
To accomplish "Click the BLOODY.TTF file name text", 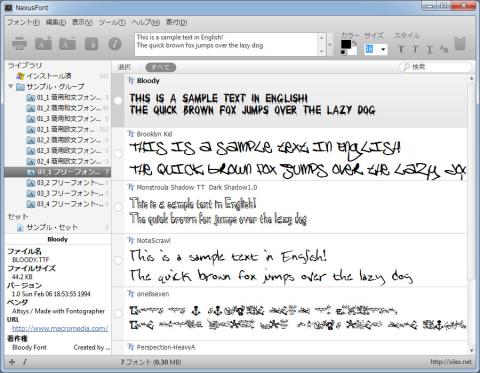I will (x=31, y=260).
